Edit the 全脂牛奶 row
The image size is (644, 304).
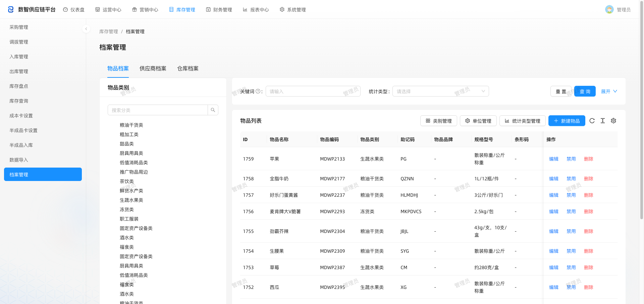click(x=554, y=179)
